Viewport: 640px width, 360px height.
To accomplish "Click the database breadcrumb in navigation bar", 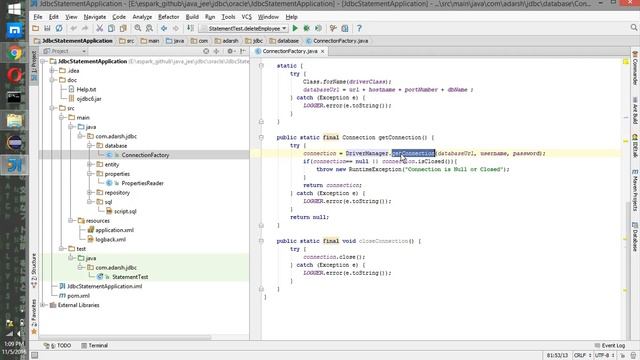I will click(x=284, y=41).
